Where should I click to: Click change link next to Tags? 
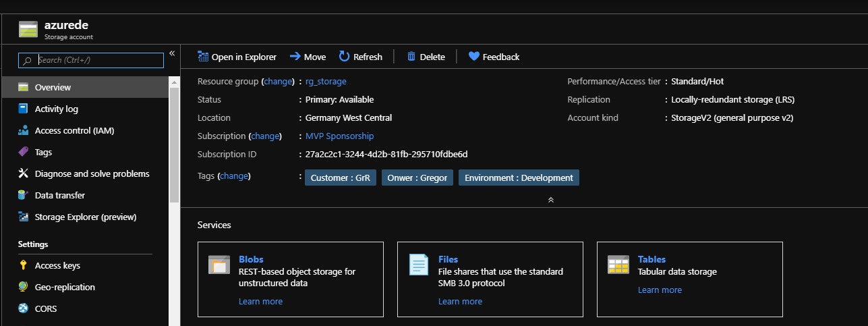click(234, 175)
